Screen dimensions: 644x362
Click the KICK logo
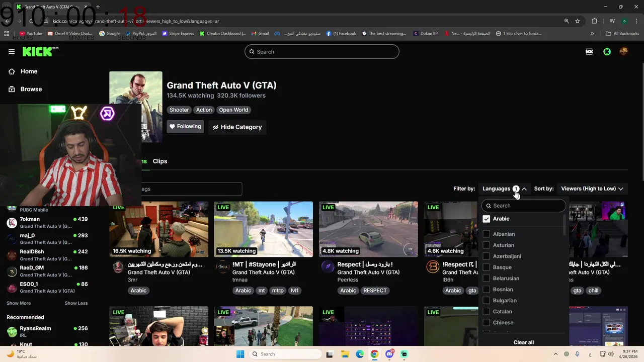point(40,51)
